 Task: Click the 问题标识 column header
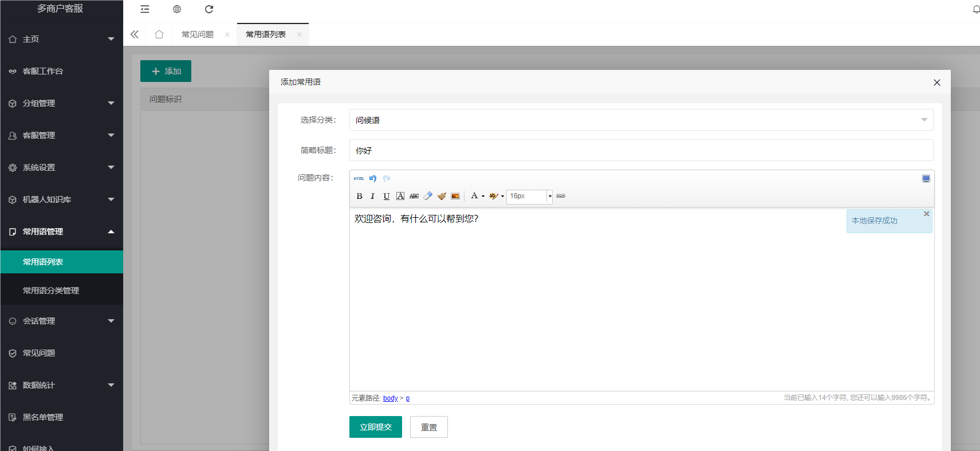[x=166, y=99]
